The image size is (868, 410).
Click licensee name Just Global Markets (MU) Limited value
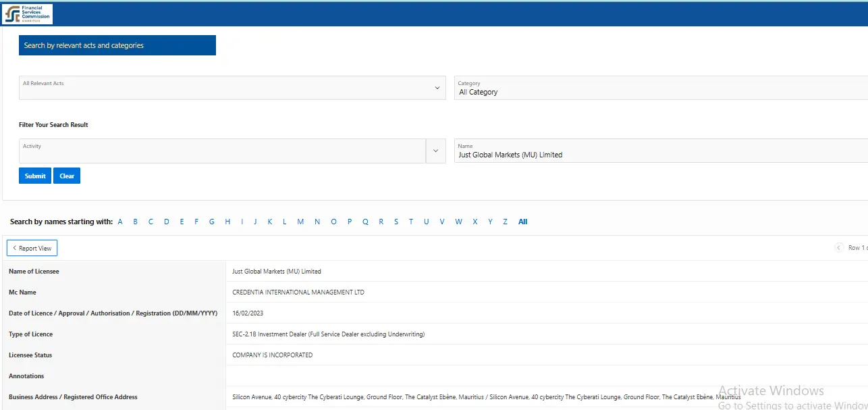tap(277, 272)
